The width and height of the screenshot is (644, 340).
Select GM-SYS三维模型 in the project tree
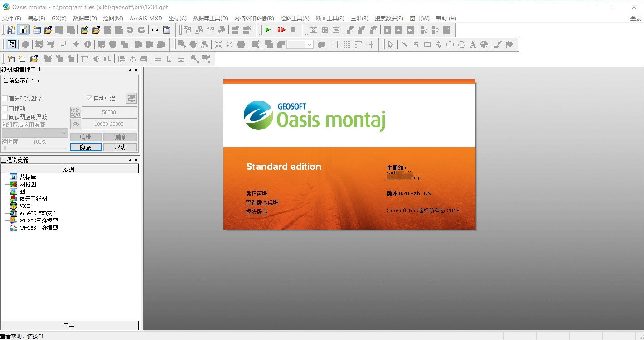point(39,220)
